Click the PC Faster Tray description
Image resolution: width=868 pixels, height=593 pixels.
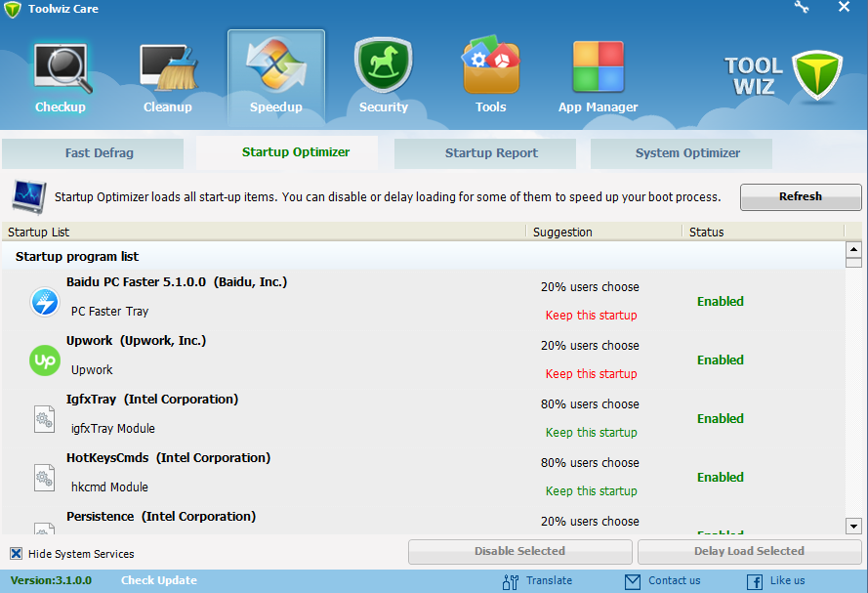(109, 312)
